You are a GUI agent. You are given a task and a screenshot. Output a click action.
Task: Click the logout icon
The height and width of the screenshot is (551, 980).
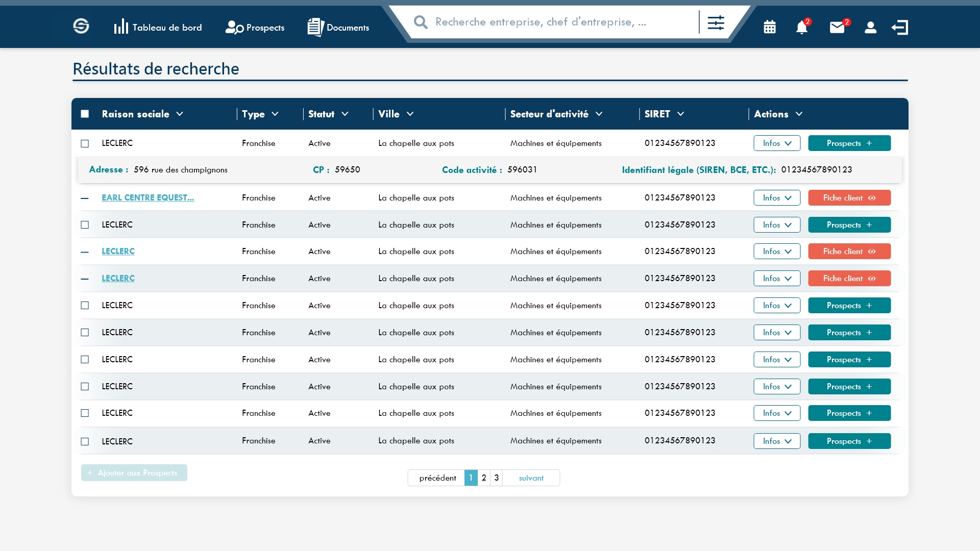pos(900,27)
